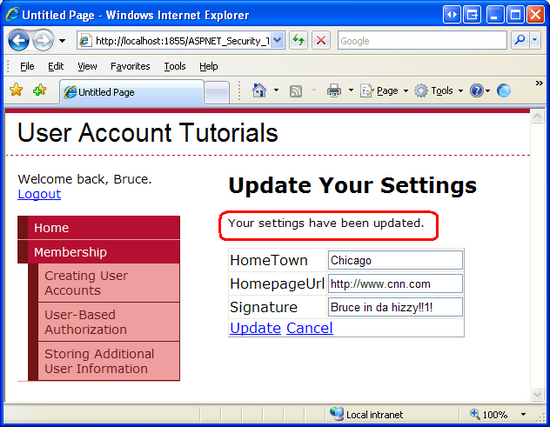550x427 pixels.
Task: Expand the address bar dropdown arrow
Action: tap(277, 41)
